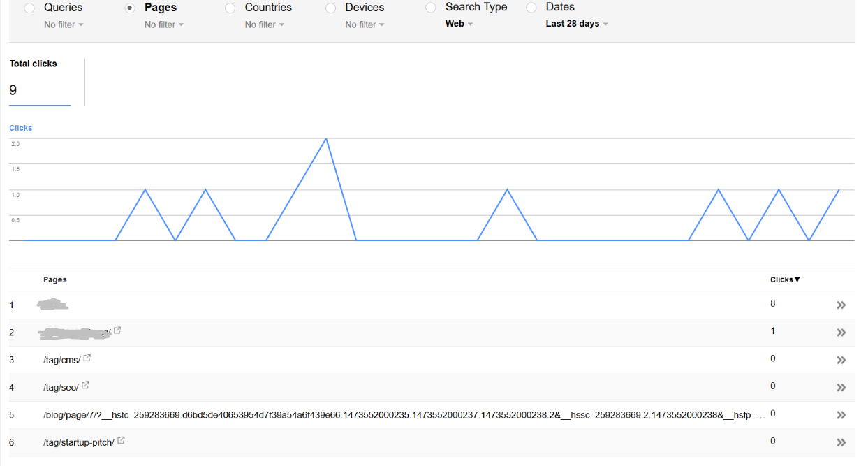This screenshot has height=466, width=868.
Task: Click the clicks value 8 in row 1
Action: (x=773, y=304)
